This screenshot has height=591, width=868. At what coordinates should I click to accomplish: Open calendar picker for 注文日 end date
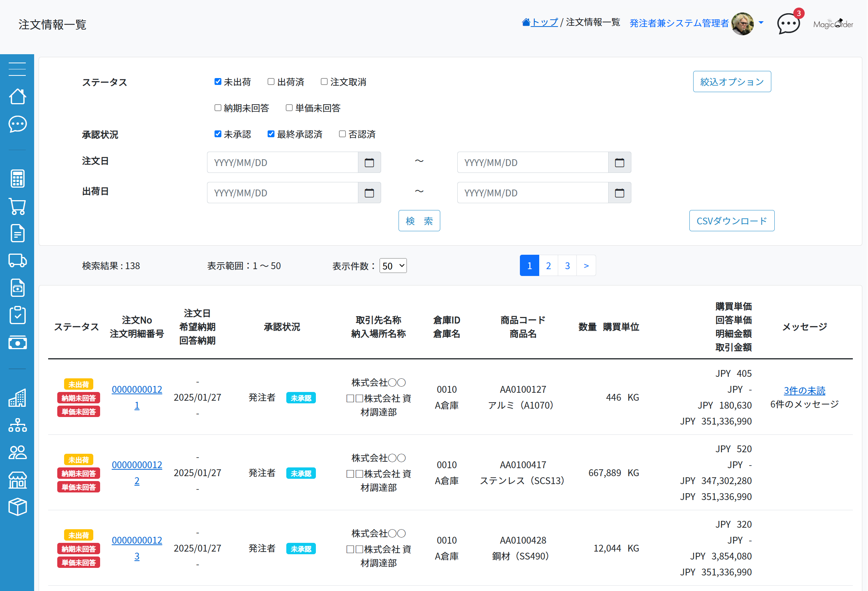click(620, 162)
